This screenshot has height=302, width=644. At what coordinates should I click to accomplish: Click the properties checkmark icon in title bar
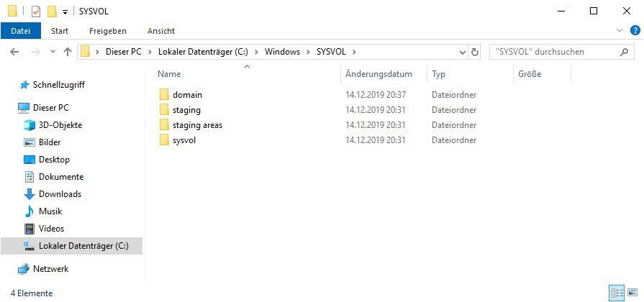(x=36, y=12)
